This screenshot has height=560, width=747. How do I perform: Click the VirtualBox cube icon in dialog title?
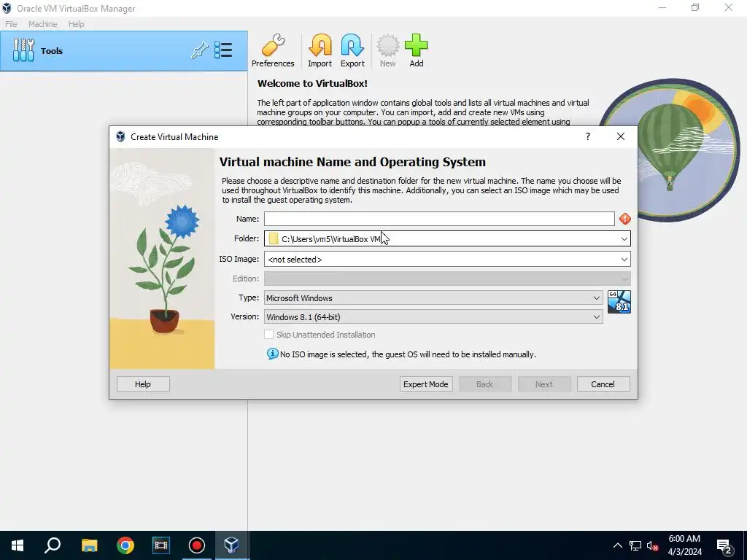(120, 136)
